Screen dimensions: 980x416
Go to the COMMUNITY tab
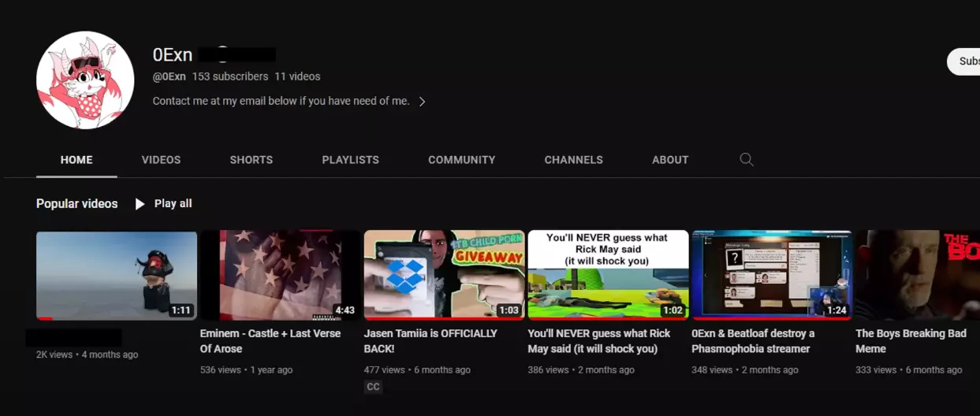tap(462, 160)
